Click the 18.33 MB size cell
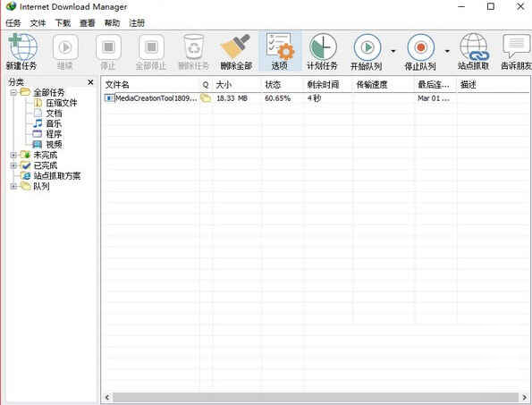The height and width of the screenshot is (405, 532). pyautogui.click(x=232, y=98)
